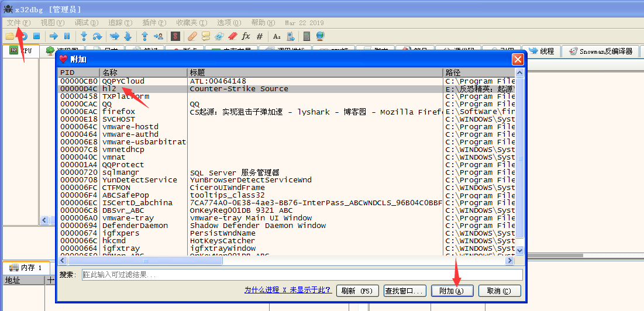Screen dimensions: 644x311
Task: Open file via toolbar folder icon
Action: [x=9, y=36]
